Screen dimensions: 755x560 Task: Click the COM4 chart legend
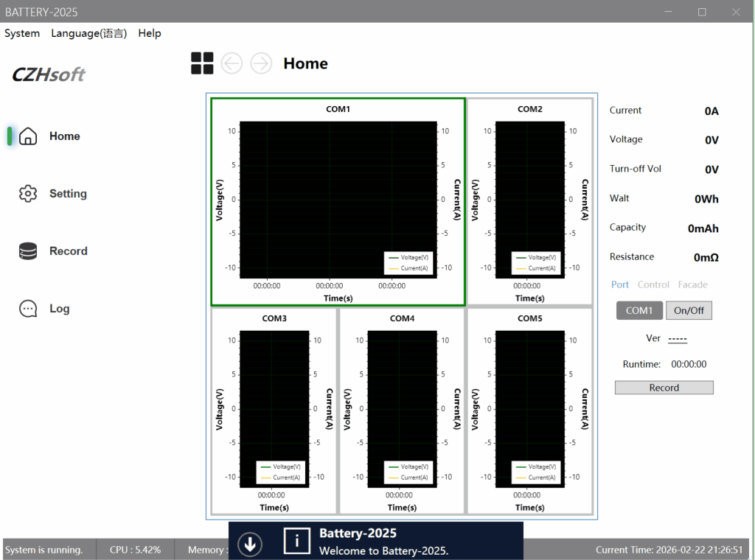pos(408,472)
